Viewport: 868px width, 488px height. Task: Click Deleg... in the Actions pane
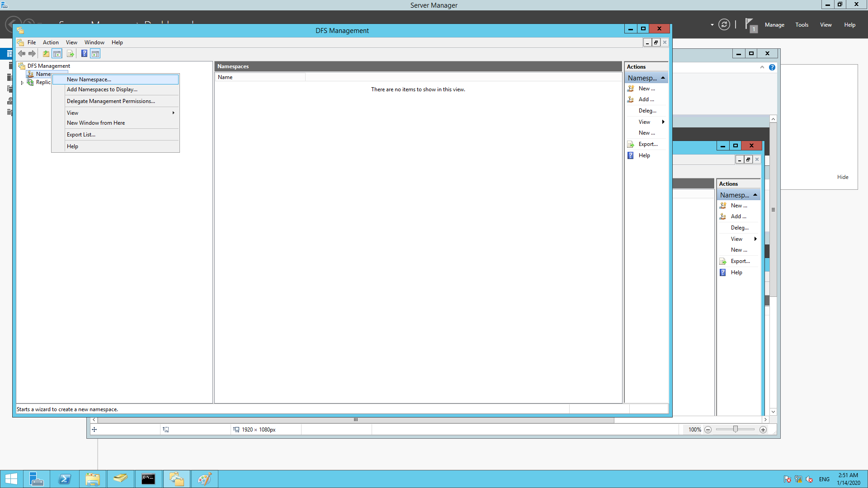pyautogui.click(x=647, y=110)
